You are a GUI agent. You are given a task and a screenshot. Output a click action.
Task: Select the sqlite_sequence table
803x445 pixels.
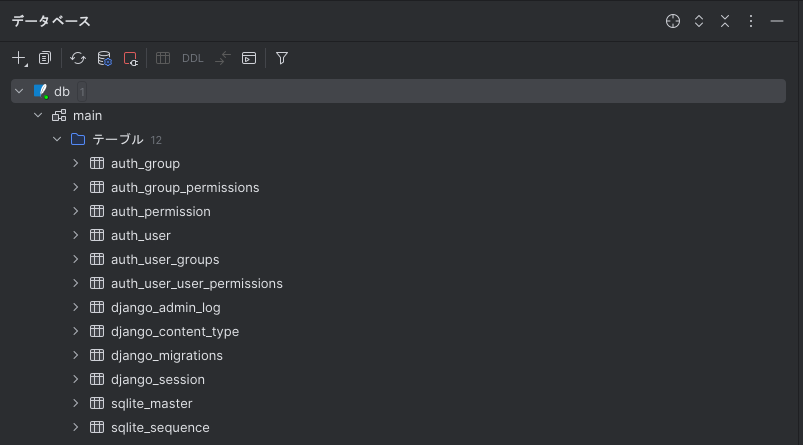[160, 427]
